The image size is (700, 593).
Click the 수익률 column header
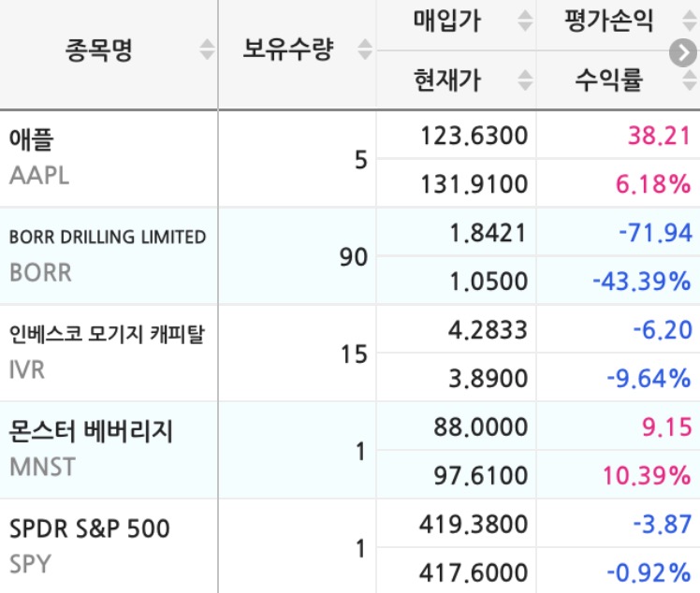pyautogui.click(x=608, y=80)
